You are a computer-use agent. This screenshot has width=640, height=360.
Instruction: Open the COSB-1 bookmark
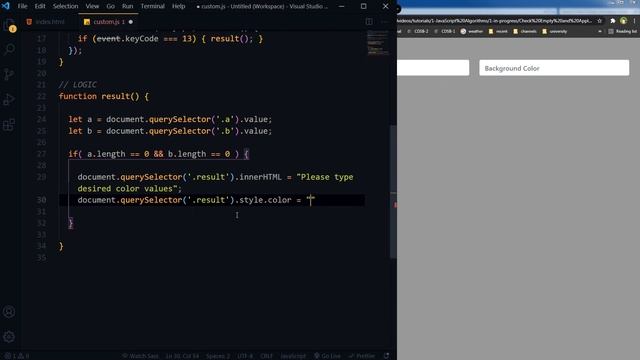(444, 31)
